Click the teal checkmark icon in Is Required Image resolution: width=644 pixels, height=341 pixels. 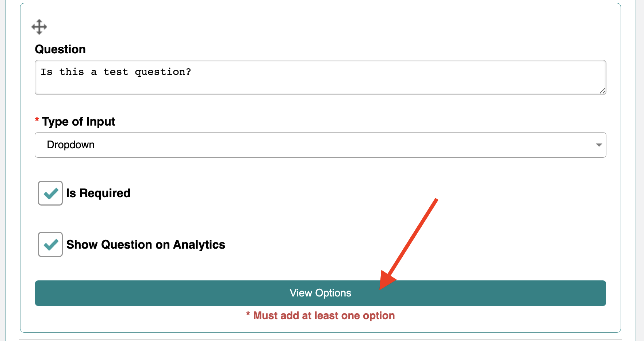pyautogui.click(x=51, y=193)
